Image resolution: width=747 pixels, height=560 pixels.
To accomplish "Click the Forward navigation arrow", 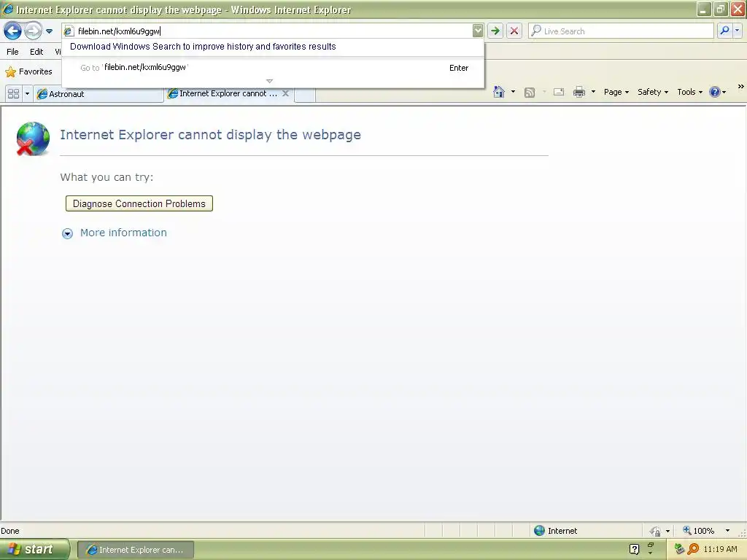I will tap(33, 31).
